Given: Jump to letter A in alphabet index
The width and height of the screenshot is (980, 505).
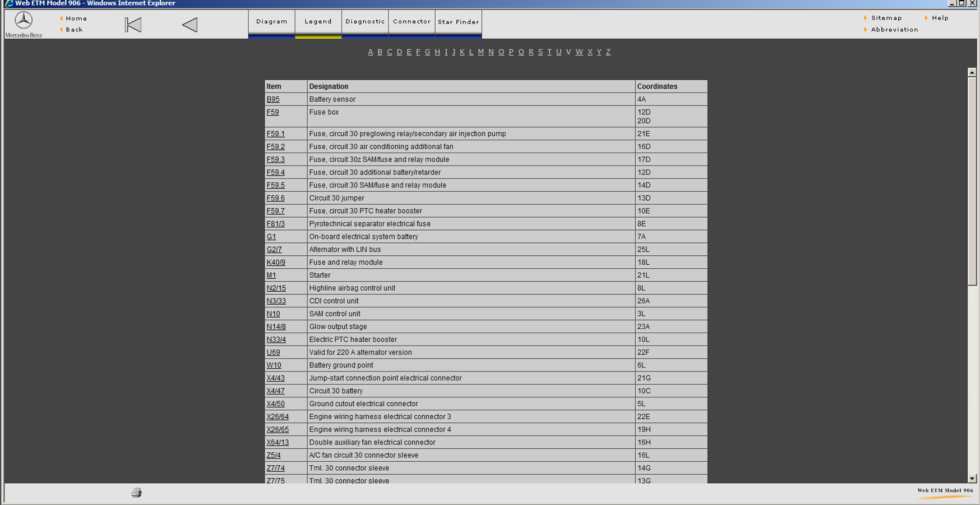Looking at the screenshot, I should tap(371, 52).
